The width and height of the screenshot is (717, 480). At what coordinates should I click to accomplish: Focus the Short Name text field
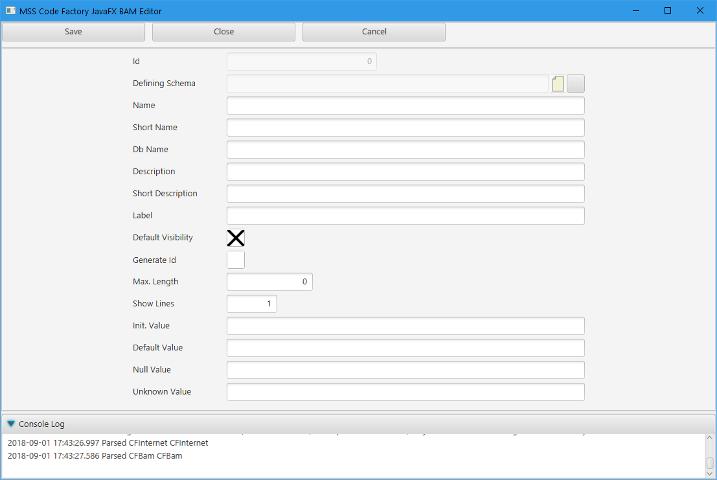(x=405, y=128)
